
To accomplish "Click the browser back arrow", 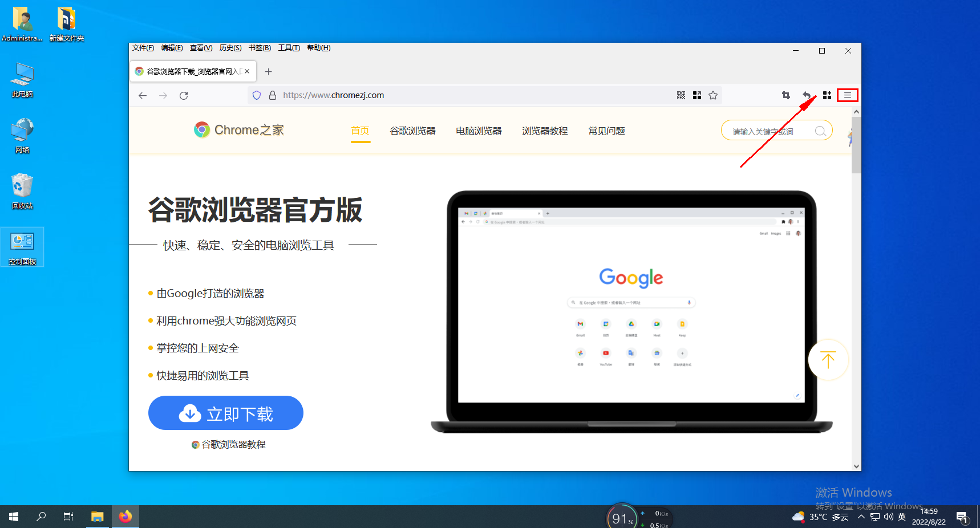I will tap(143, 95).
